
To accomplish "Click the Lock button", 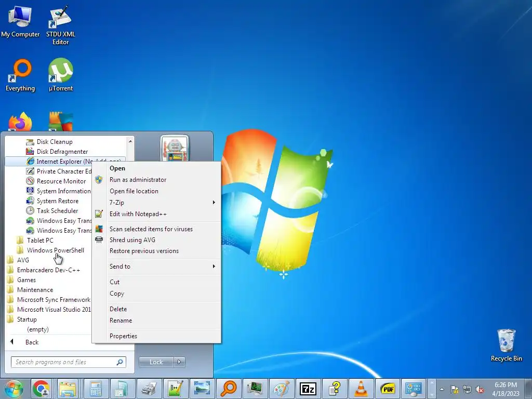I will point(156,362).
